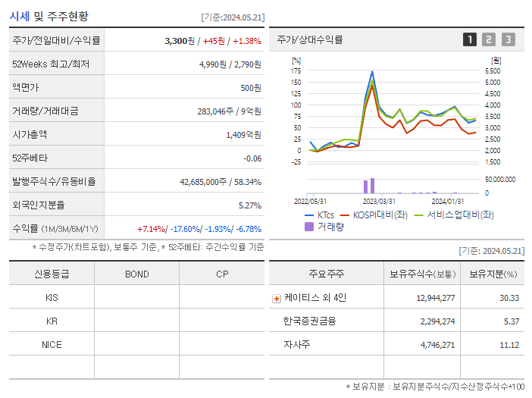Click the +1.38% return value

click(247, 41)
